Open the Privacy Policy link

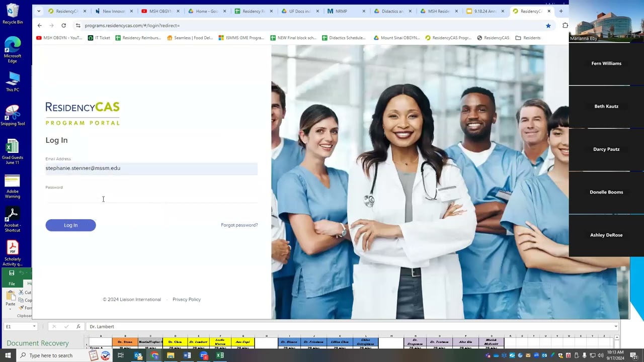pyautogui.click(x=187, y=300)
